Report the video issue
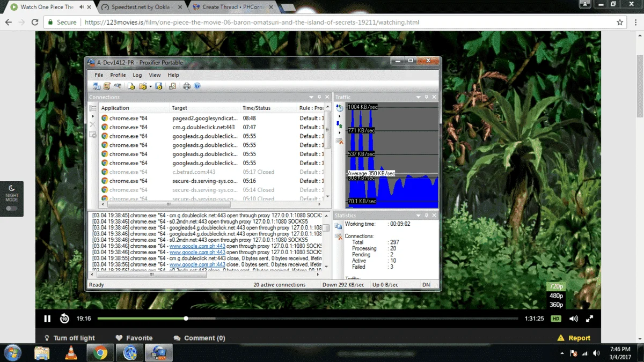Screen dimensions: 644x362 574,338
